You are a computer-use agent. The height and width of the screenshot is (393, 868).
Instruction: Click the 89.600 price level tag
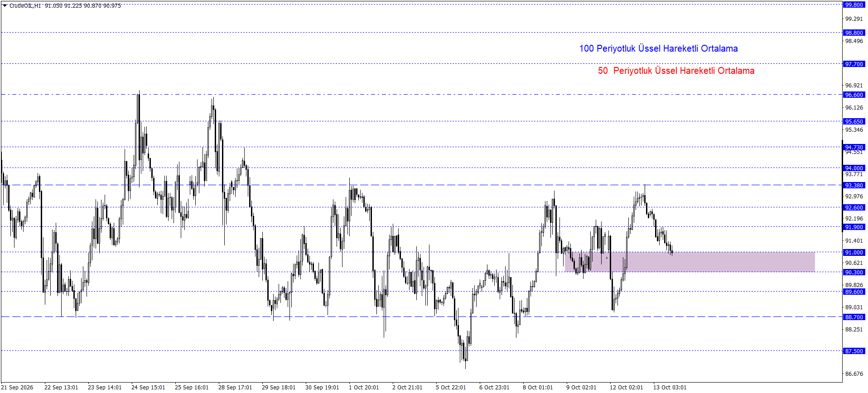coord(854,292)
